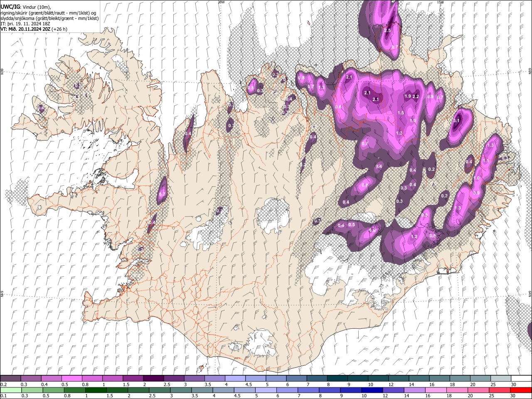
Task: Click the lower legend swatch between 6 and 7
Action: click(x=287, y=390)
